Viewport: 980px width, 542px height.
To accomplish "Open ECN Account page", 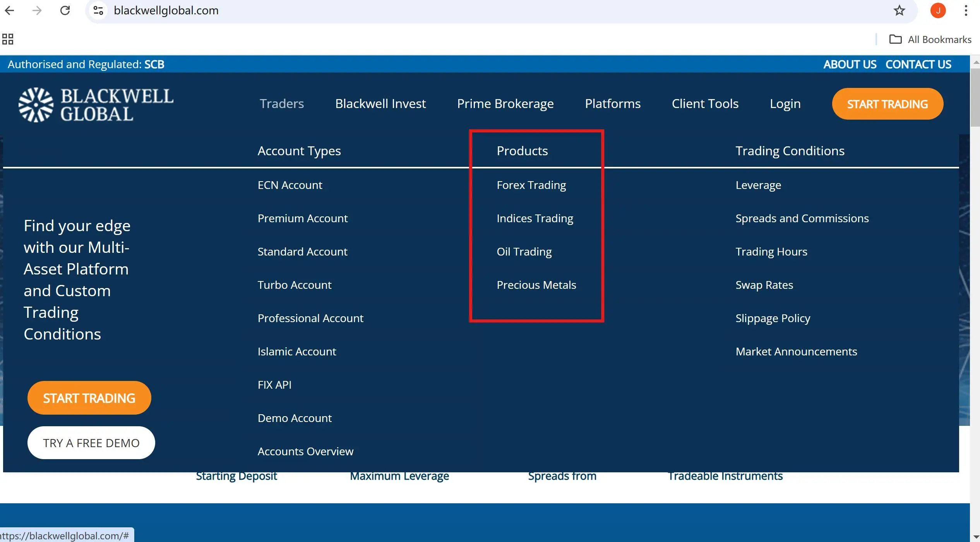I will click(290, 185).
